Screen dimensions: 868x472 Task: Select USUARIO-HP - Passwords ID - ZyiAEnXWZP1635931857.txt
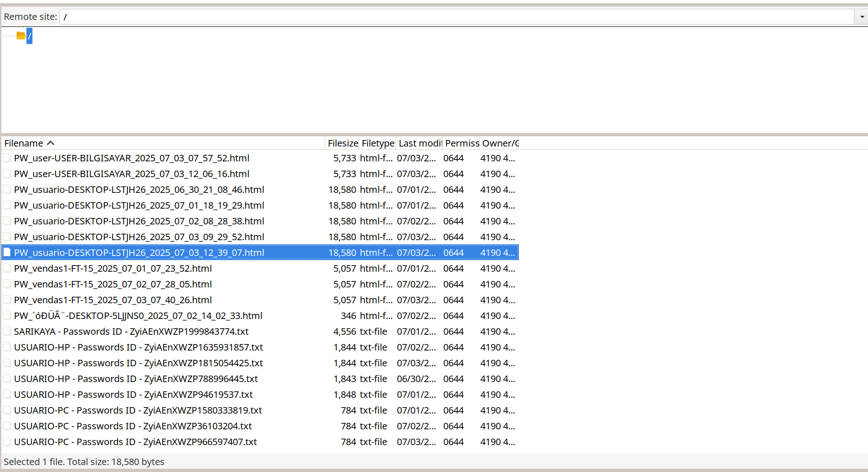(139, 347)
